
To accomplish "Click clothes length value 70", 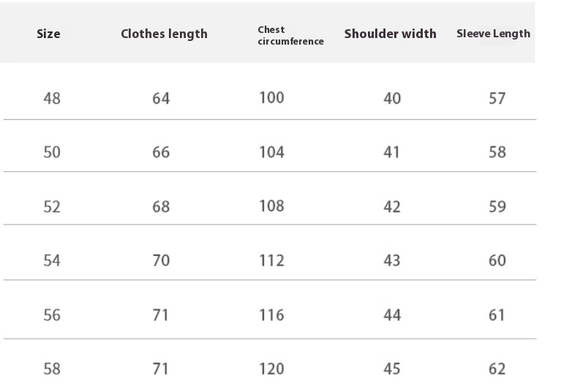I will click(161, 260).
